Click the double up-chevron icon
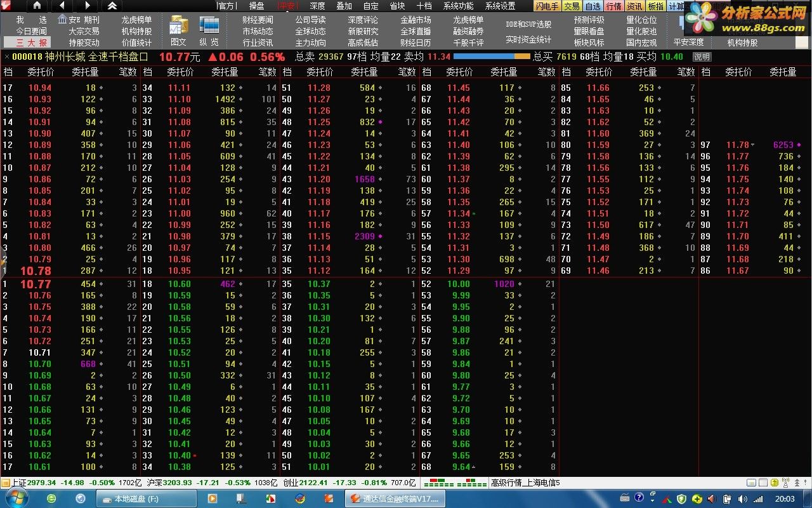 (112, 6)
